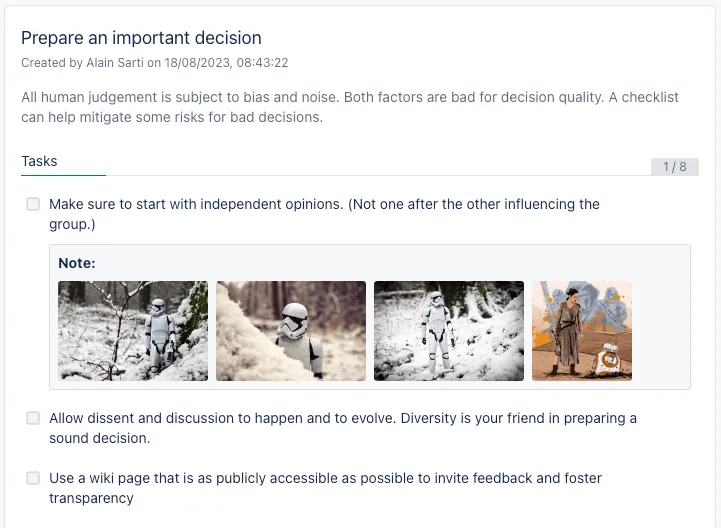Click the 'All human judgement' description text
This screenshot has width=721, height=528.
(349, 97)
